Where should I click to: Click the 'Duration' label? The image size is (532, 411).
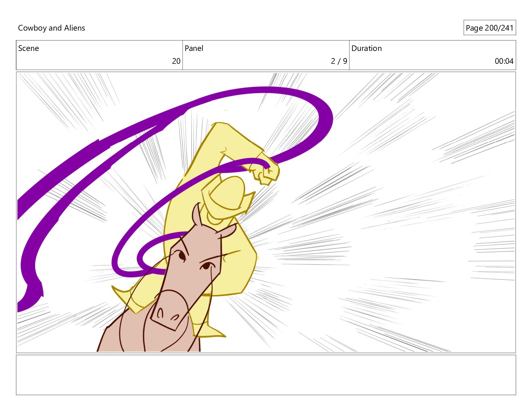pos(367,48)
